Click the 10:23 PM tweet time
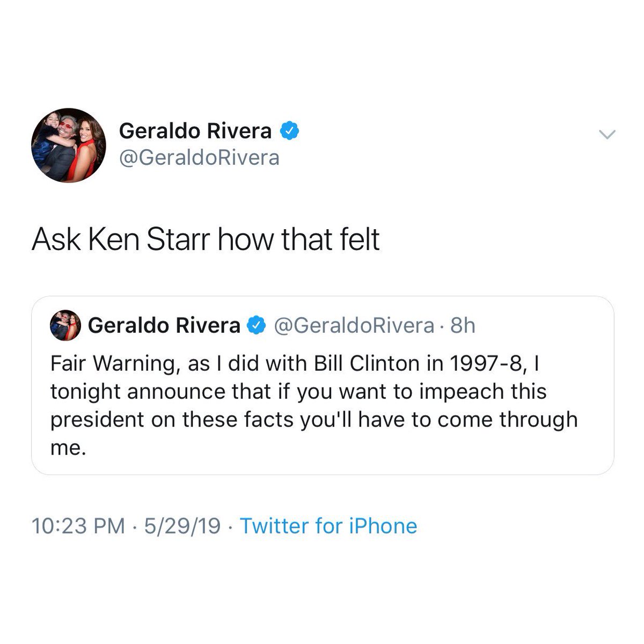Viewport: 644px width, 644px height. (78, 526)
